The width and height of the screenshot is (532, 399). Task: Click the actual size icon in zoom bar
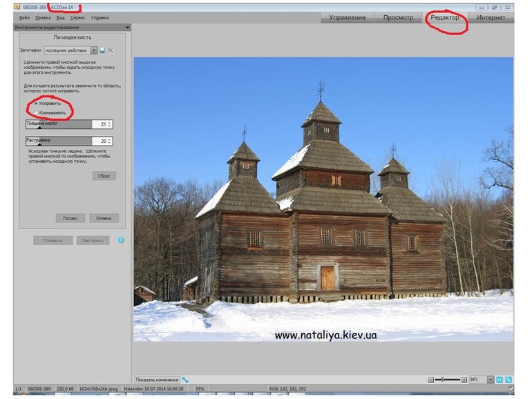click(x=500, y=380)
